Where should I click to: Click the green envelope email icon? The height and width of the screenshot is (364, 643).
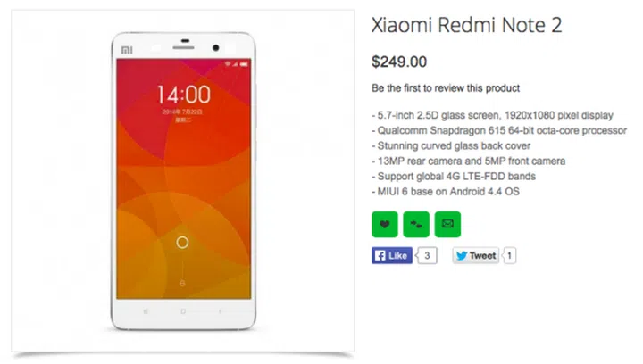pos(447,225)
